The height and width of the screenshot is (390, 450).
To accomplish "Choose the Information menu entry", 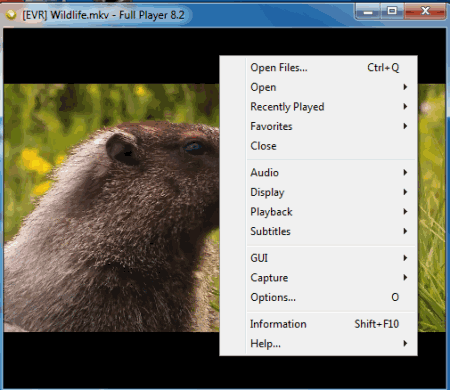I will 318,324.
